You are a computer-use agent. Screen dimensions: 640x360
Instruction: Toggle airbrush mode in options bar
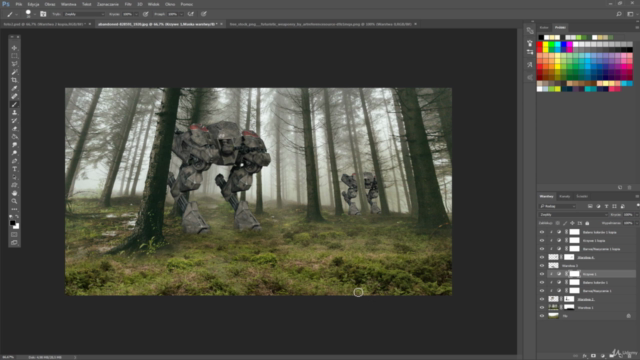pos(191,14)
